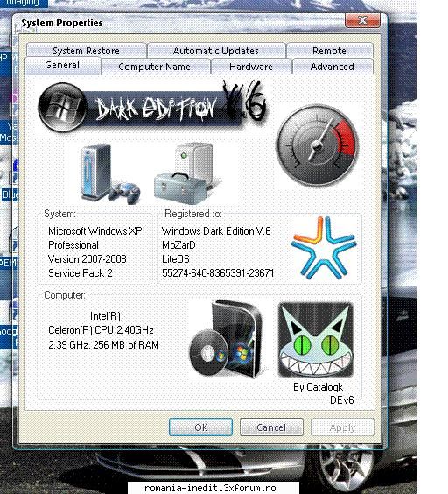Click the product ID 55274-640-8365391-23671
The height and width of the screenshot is (494, 448).
[218, 272]
